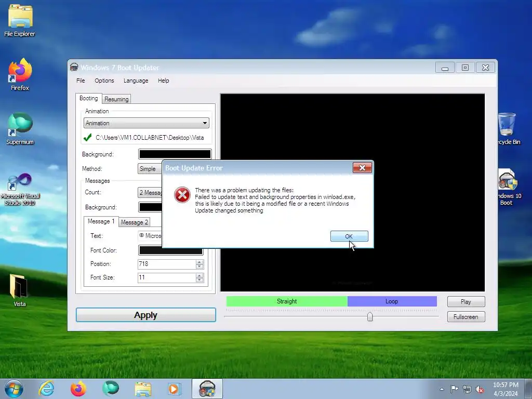Screen dimensions: 532x399
Task: Click the muted volume tray icon
Action: coord(480,389)
